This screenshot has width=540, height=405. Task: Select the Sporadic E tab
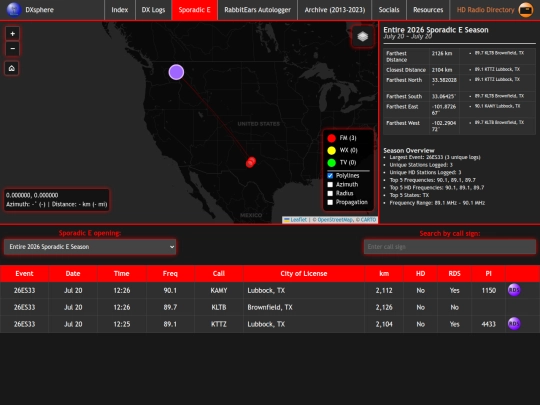pos(194,10)
